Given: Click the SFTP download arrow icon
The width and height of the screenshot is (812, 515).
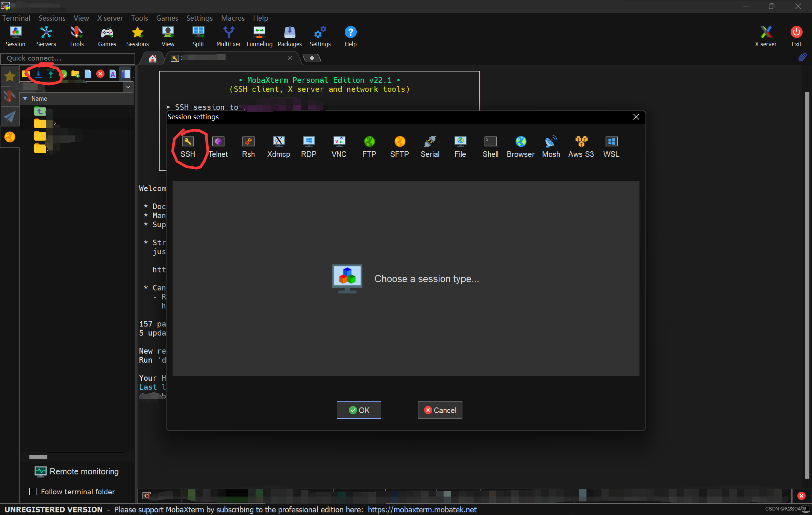Looking at the screenshot, I should coord(38,74).
